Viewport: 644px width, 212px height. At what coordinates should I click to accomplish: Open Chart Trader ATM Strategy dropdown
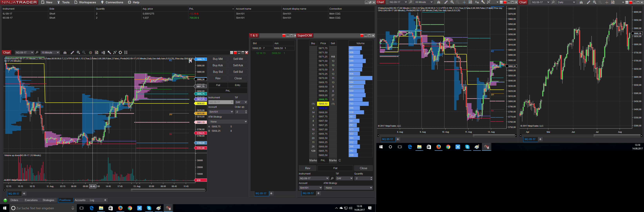coord(228,122)
